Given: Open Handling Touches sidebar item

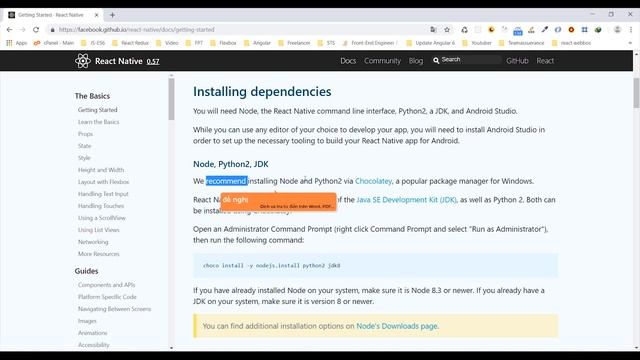Looking at the screenshot, I should 101,206.
